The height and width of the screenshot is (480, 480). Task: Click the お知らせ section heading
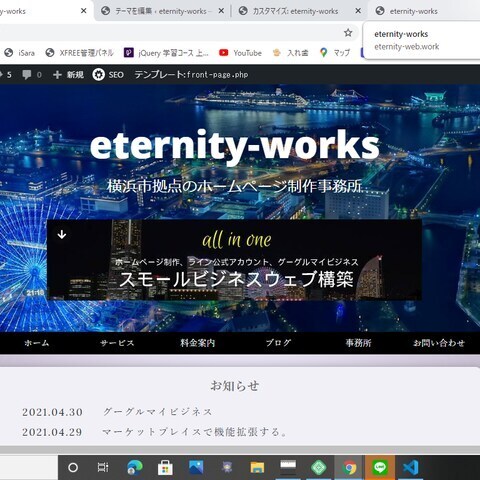235,386
